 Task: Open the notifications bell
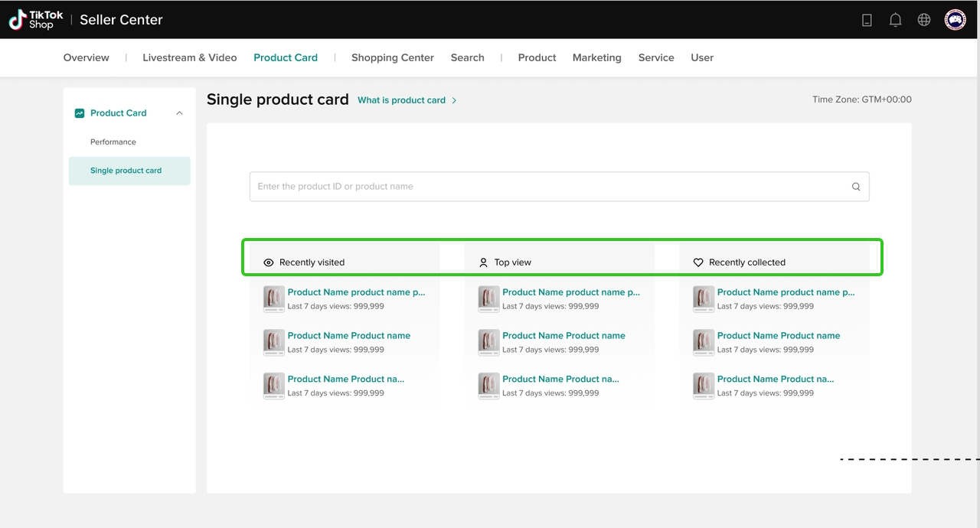click(895, 21)
